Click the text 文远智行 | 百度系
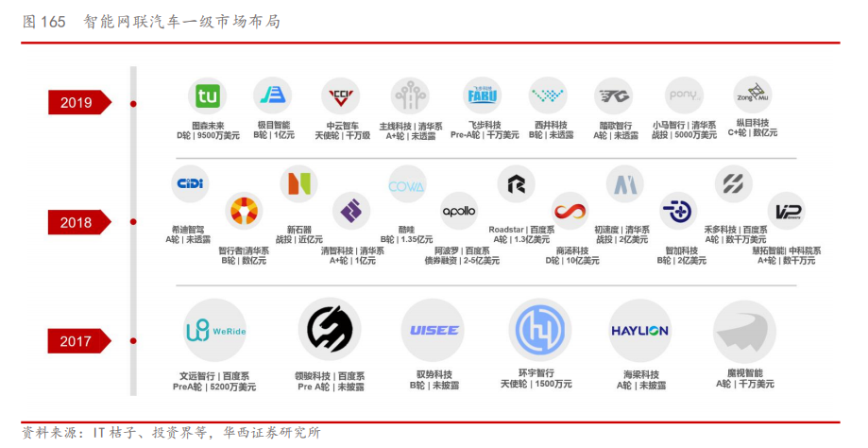The image size is (868, 448). pos(214,376)
